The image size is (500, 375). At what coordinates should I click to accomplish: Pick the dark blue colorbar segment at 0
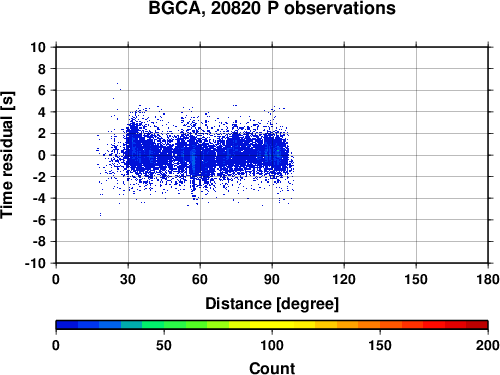(x=67, y=325)
